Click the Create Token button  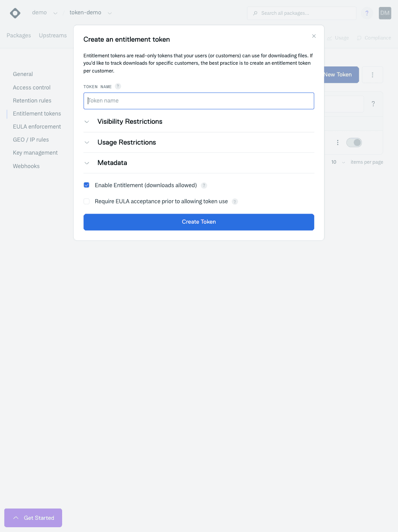(199, 222)
